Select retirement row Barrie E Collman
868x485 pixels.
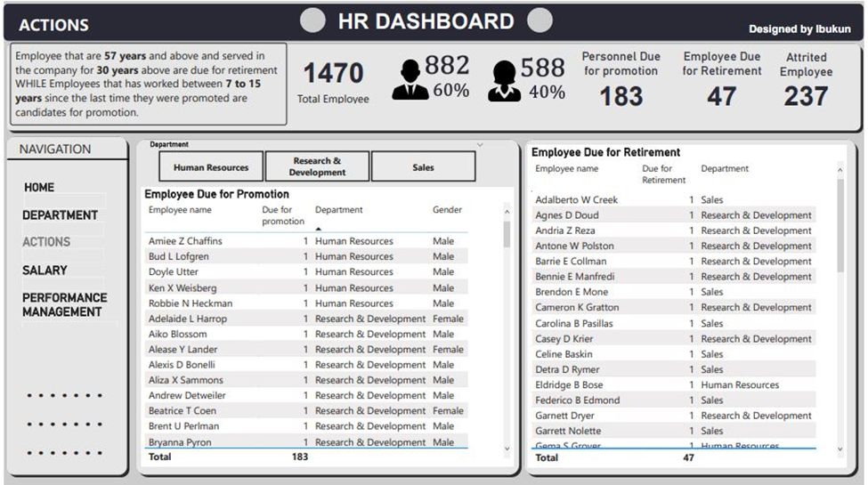pos(674,261)
